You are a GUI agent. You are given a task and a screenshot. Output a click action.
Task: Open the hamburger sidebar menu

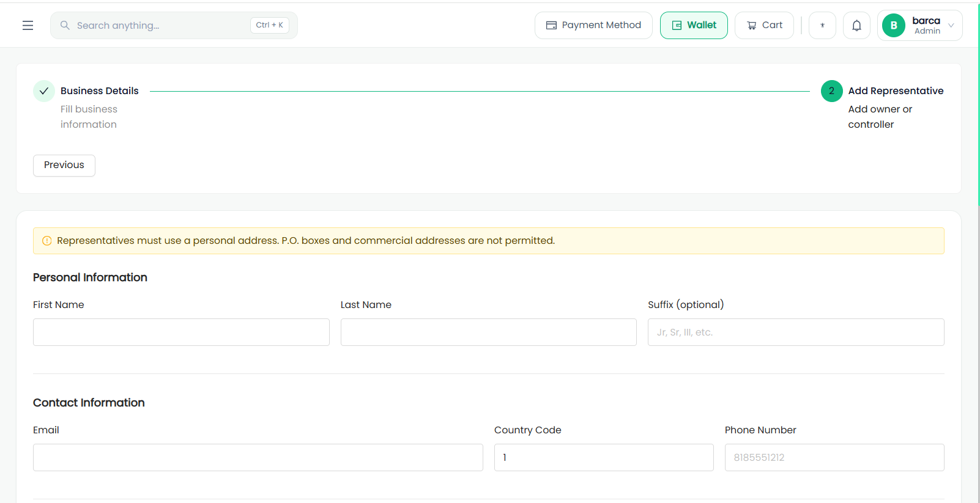point(28,26)
